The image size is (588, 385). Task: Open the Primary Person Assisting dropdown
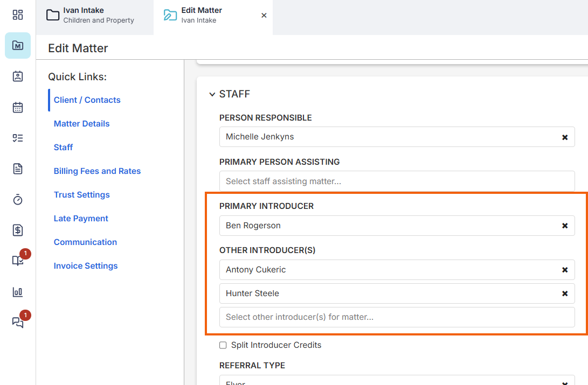(x=397, y=181)
